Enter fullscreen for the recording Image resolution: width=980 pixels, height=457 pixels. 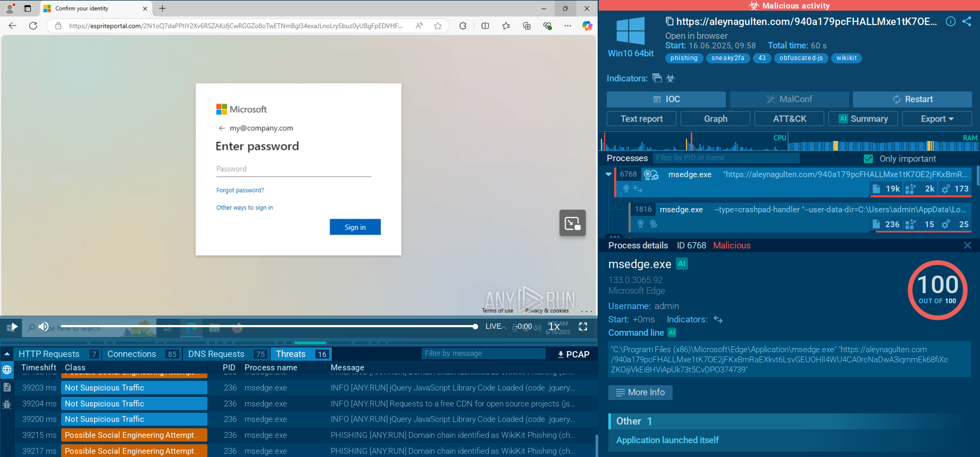click(583, 327)
